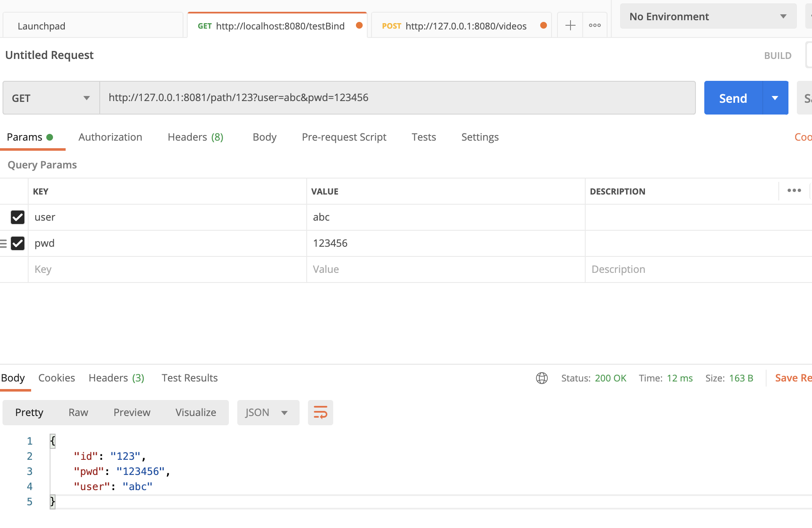Click the unsaved orange dot on testBind tab
Viewport: 812px width, 528px height.
(x=359, y=25)
